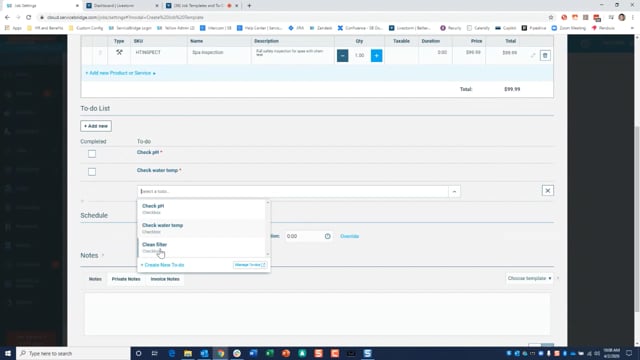The height and width of the screenshot is (360, 640).
Task: Click the bookmark star icon in address bar
Action: tap(551, 17)
